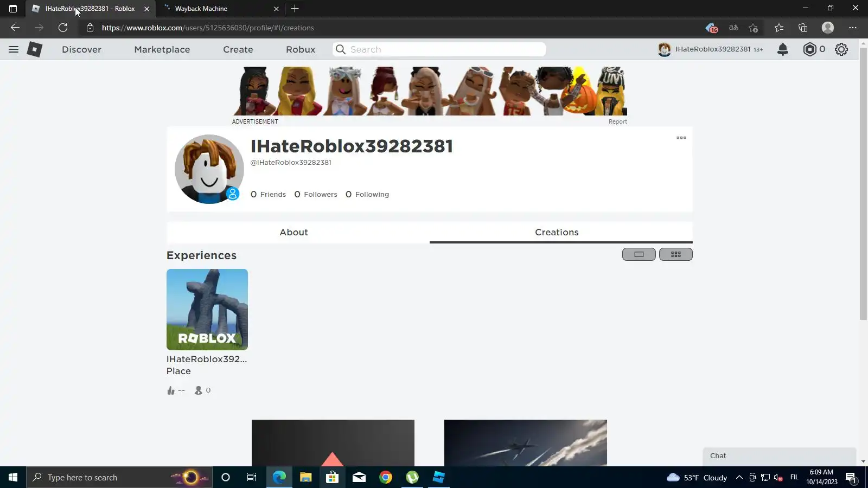
Task: Open Google Chrome from the taskbar
Action: [x=386, y=477]
